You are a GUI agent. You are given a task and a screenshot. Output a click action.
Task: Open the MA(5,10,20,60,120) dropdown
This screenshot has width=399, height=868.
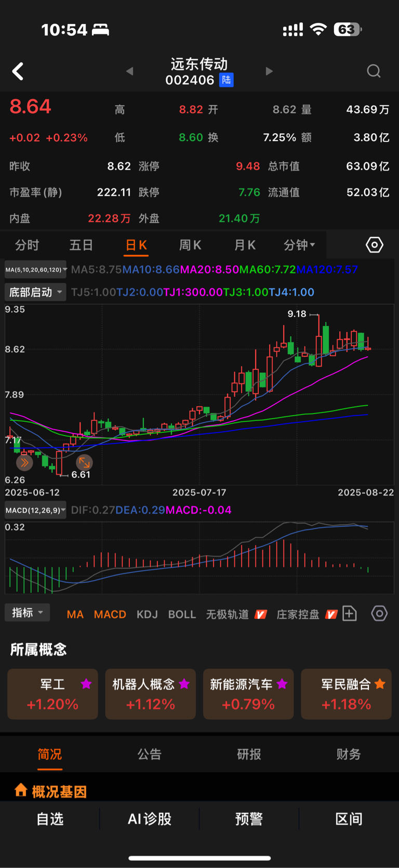click(x=36, y=269)
